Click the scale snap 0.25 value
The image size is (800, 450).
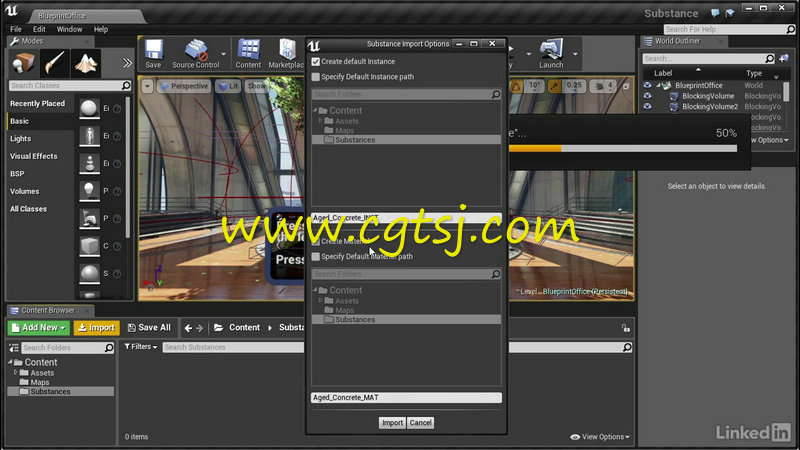coord(574,86)
